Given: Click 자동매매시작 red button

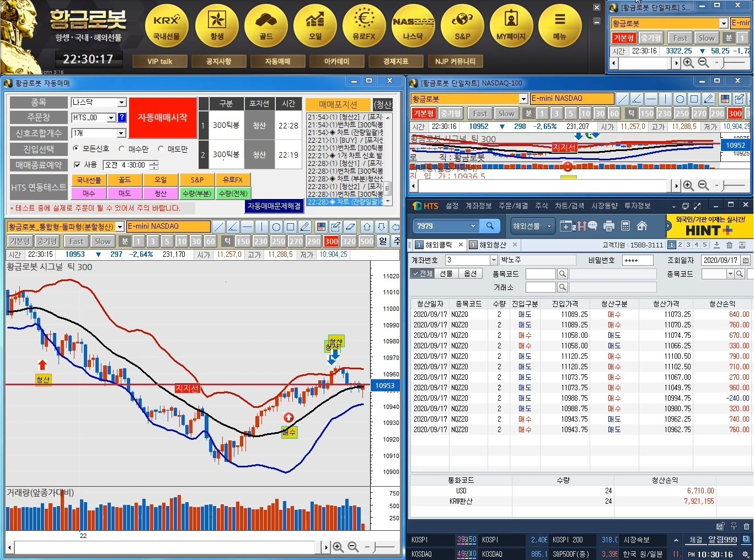Looking at the screenshot, I should (x=163, y=118).
